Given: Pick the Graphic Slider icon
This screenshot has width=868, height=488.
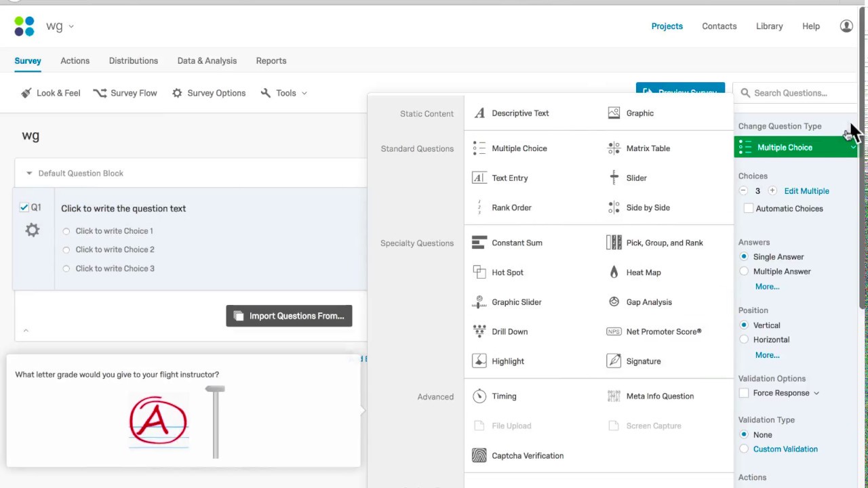Looking at the screenshot, I should coord(479,302).
